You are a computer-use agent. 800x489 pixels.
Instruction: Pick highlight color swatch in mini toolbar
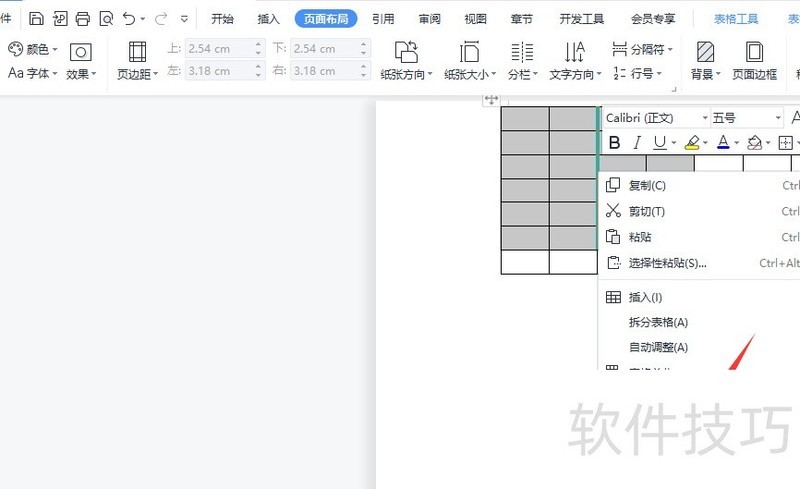coord(692,143)
